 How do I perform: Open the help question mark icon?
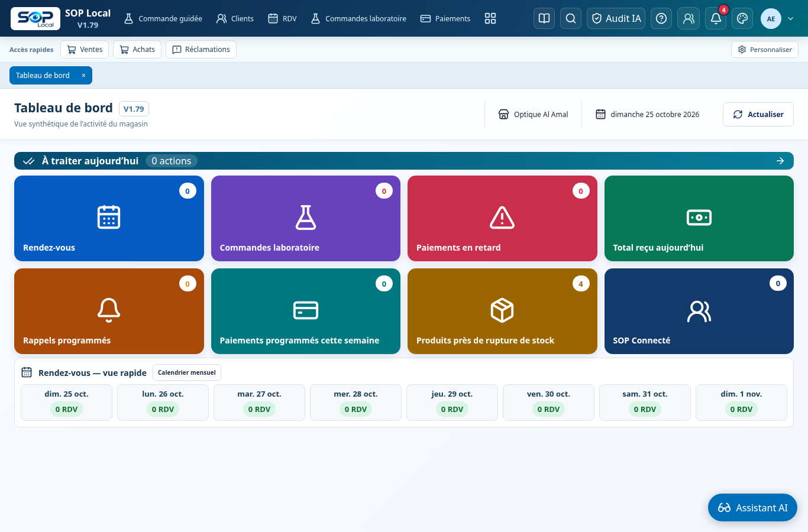coord(661,18)
